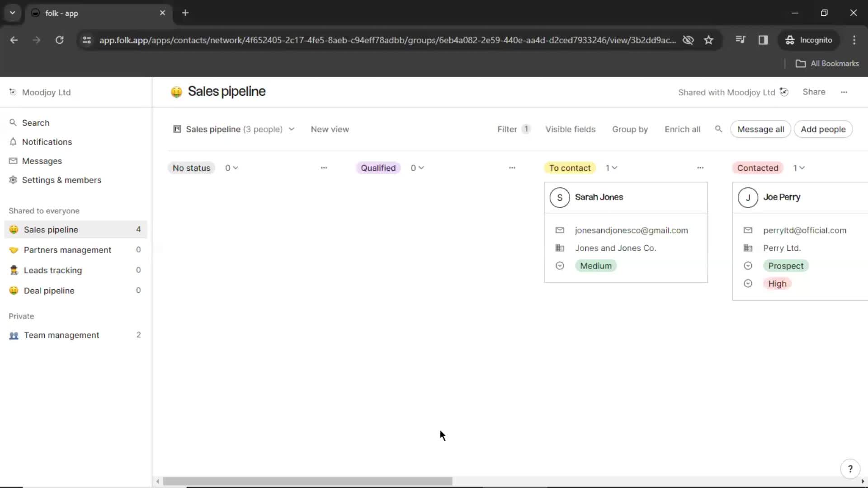This screenshot has height=488, width=868.
Task: Create a New view
Action: [330, 129]
